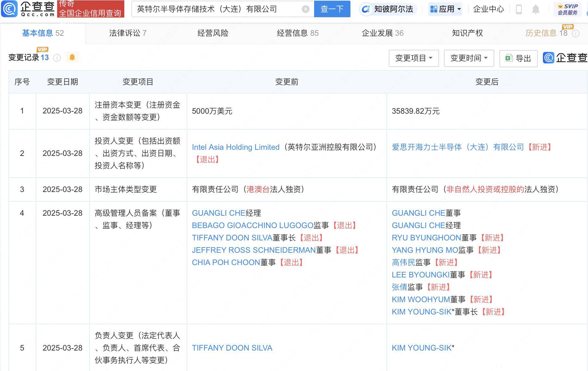The height and width of the screenshot is (371, 588).
Task: Open the 变更项目 filter dropdown
Action: 413,58
